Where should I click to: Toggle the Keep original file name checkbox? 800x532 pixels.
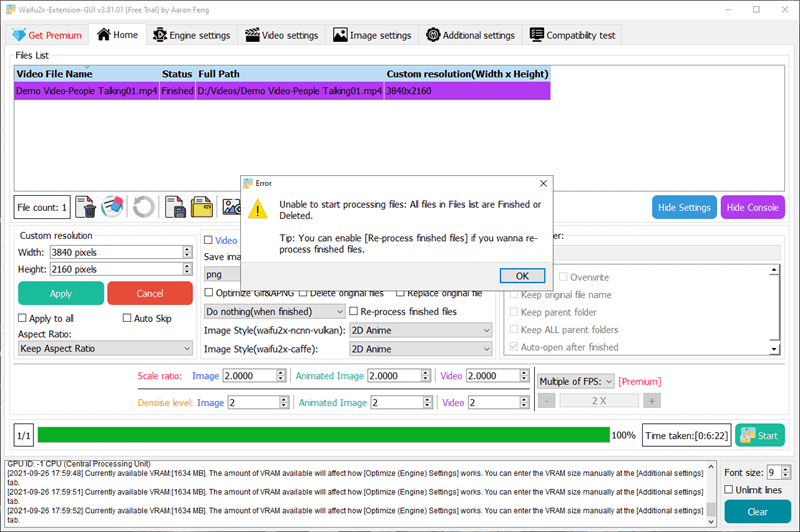(x=514, y=294)
